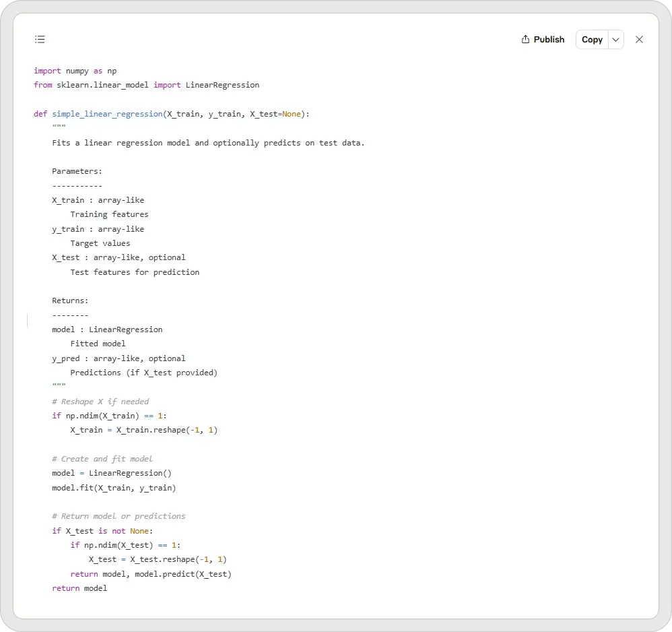Screen dimensions: 672x632
Task: Click the 'if X_test is not None:' line
Action: click(x=102, y=531)
